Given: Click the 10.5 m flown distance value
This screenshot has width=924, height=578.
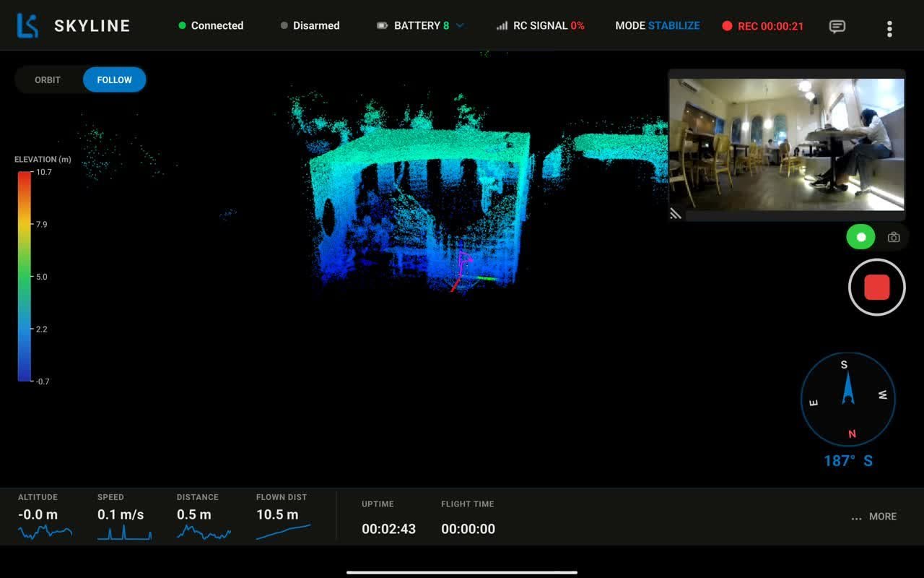Looking at the screenshot, I should coord(277,514).
